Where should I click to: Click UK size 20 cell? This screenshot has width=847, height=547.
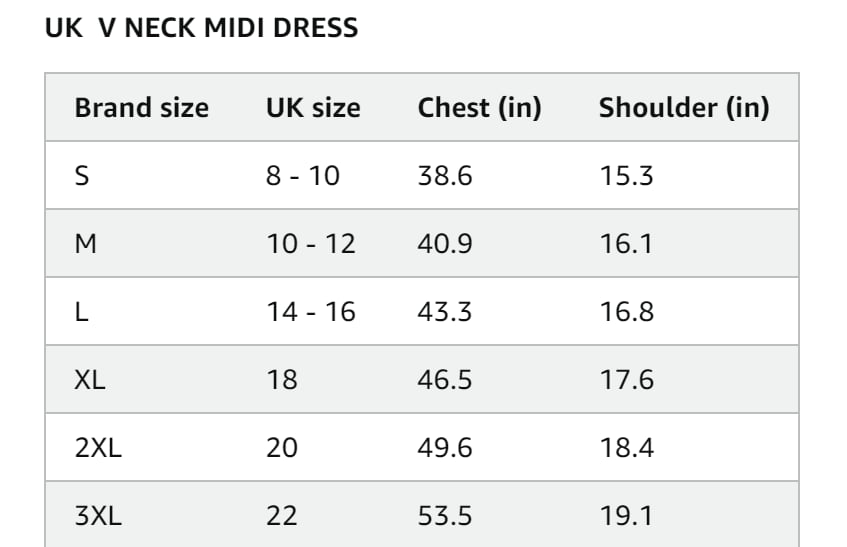(x=282, y=448)
